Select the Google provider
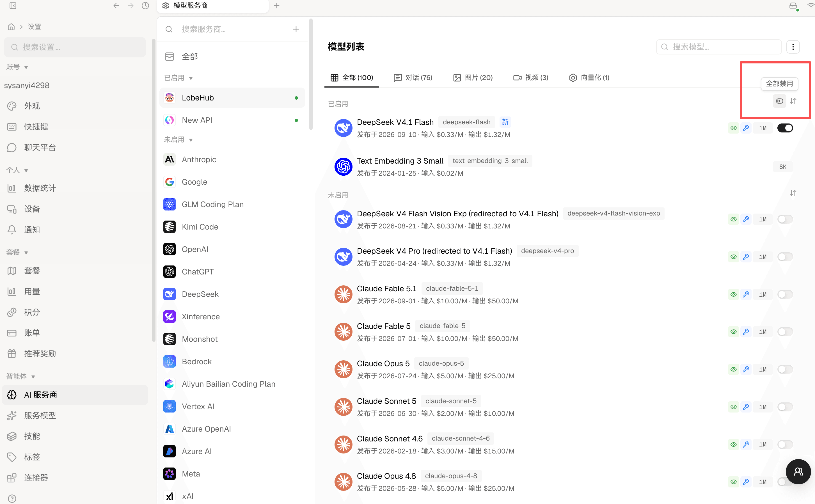The image size is (815, 504). click(232, 182)
